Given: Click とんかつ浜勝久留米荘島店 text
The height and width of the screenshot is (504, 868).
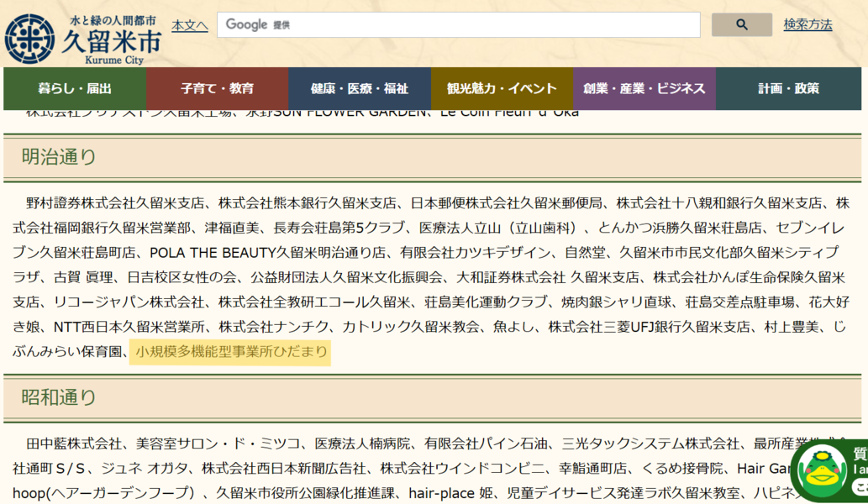Looking at the screenshot, I should pyautogui.click(x=681, y=228).
